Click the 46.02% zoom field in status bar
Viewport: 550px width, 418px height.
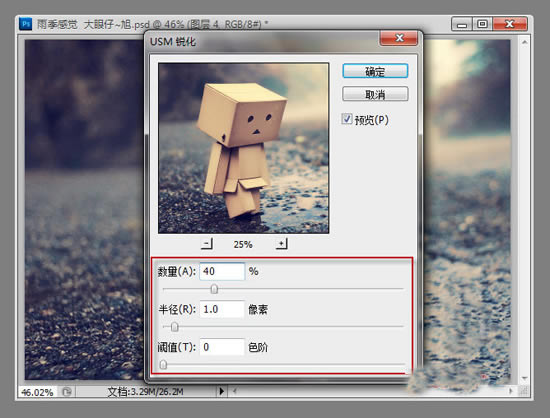[x=37, y=392]
